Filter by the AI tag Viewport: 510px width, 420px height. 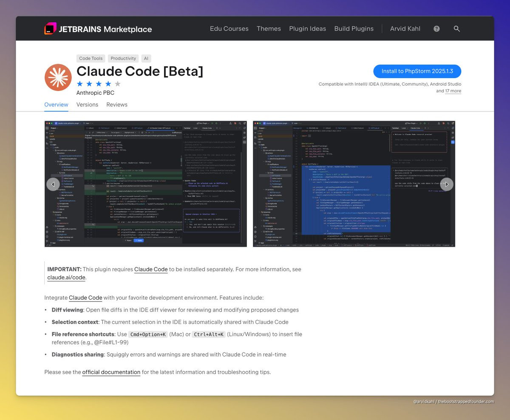pos(146,59)
